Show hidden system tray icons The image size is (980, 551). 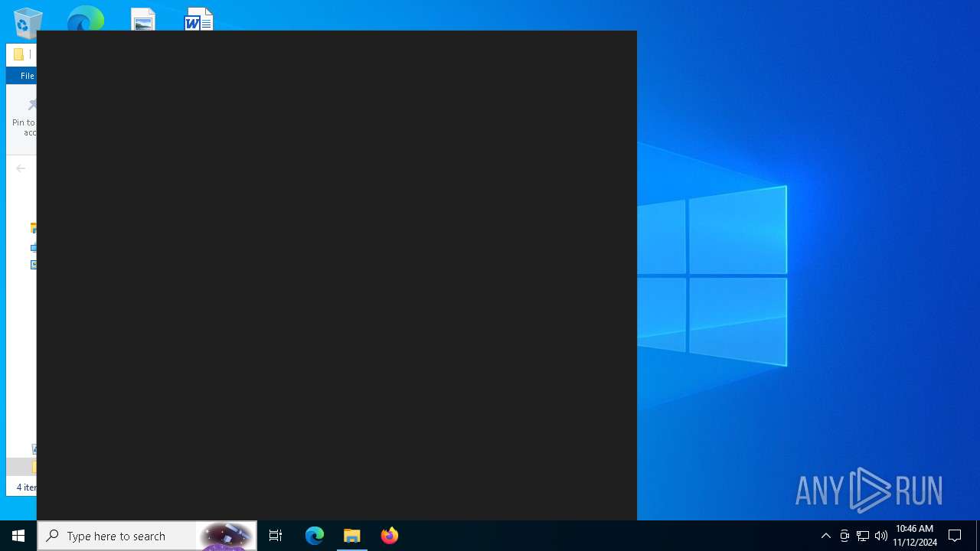pyautogui.click(x=826, y=536)
